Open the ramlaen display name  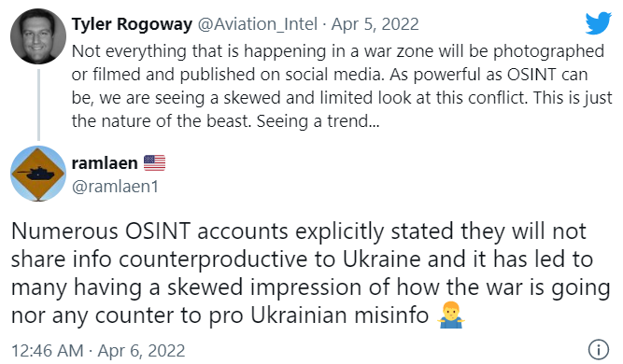click(105, 163)
